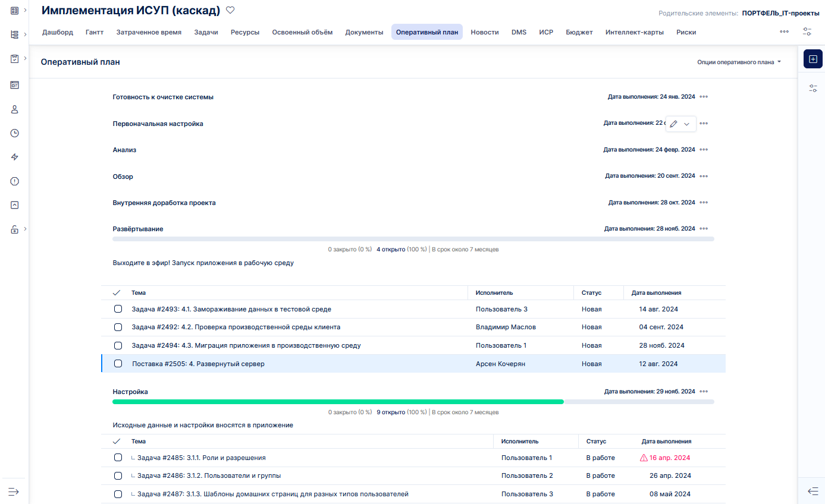Check the box for task #2492
Image resolution: width=825 pixels, height=504 pixels.
pos(118,327)
